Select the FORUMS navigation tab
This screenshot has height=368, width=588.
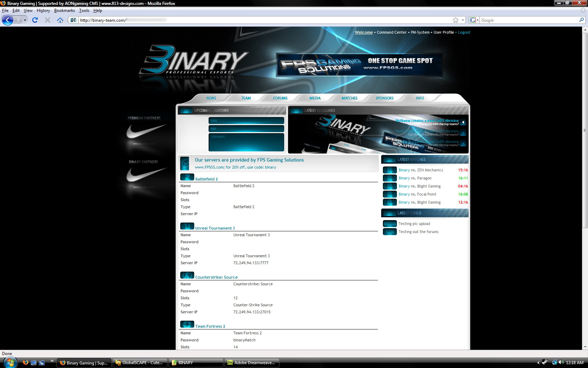(280, 98)
